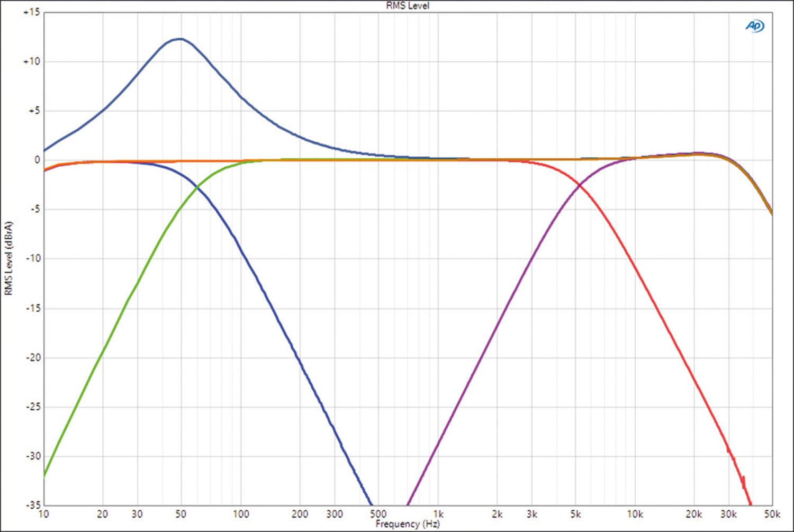Pick the -35 y-axis tick label

pos(33,505)
